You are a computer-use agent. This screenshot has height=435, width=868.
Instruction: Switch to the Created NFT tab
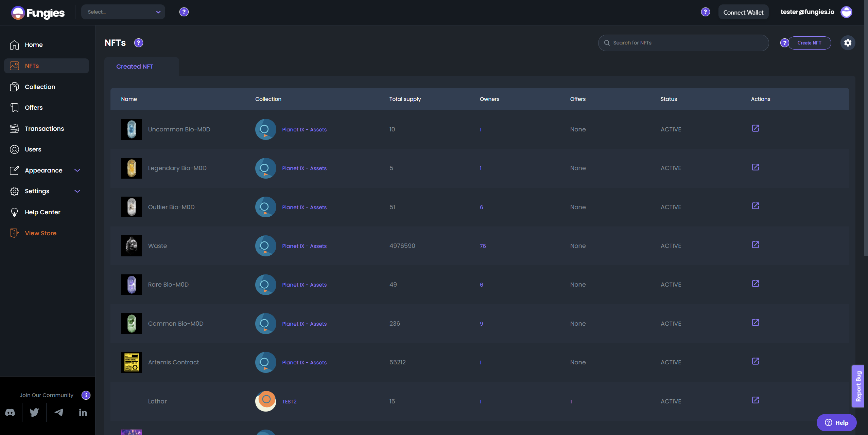(x=135, y=67)
